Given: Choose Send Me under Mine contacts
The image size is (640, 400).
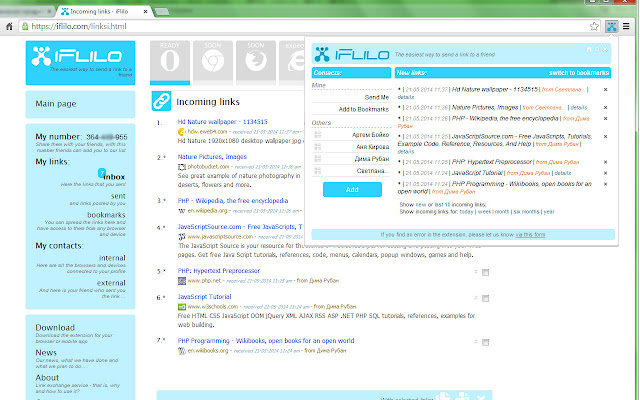Looking at the screenshot, I should tap(376, 97).
